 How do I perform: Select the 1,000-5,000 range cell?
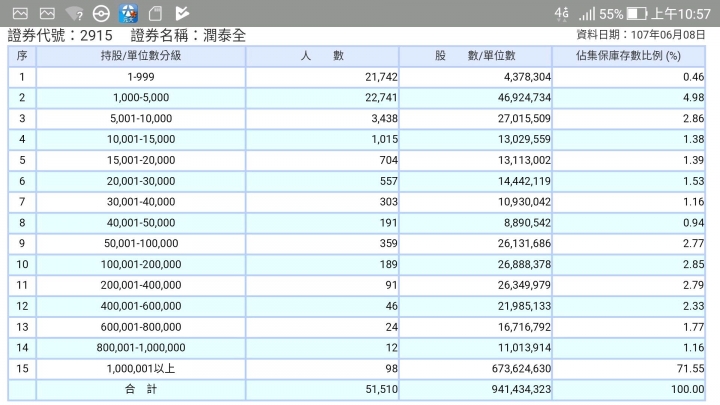tap(141, 98)
